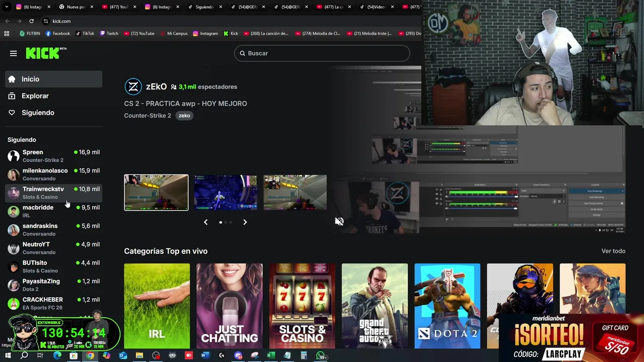Open the Grand Theft Auto V category card
The image size is (644, 362).
pyautogui.click(x=375, y=306)
